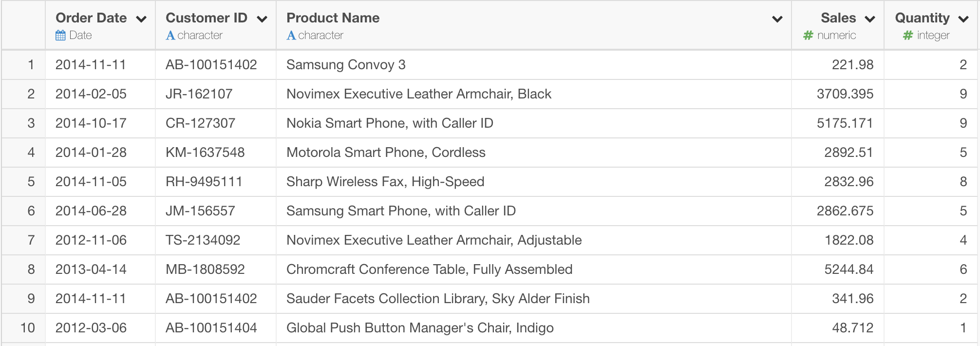
Task: Open the Order Date column dropdown
Action: coord(141,19)
